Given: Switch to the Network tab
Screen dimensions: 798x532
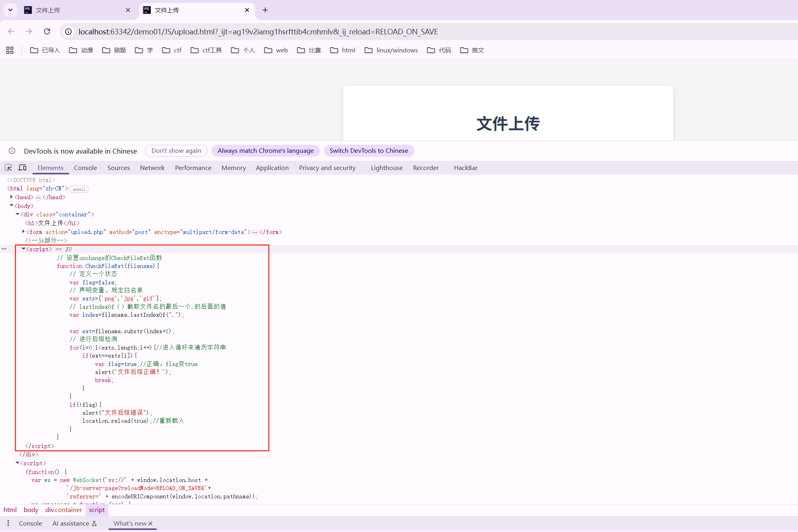Looking at the screenshot, I should coord(152,168).
